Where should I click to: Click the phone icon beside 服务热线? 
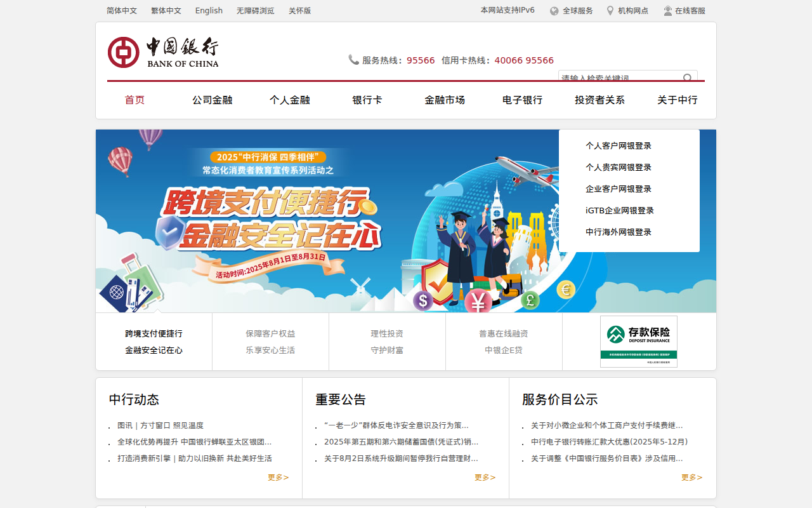point(353,60)
